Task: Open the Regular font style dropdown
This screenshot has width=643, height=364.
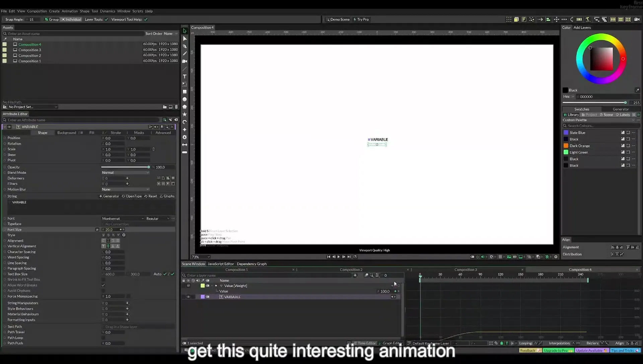Action: coord(158,219)
